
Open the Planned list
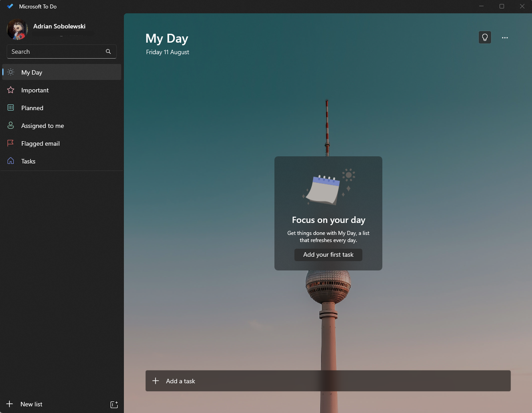pyautogui.click(x=62, y=107)
